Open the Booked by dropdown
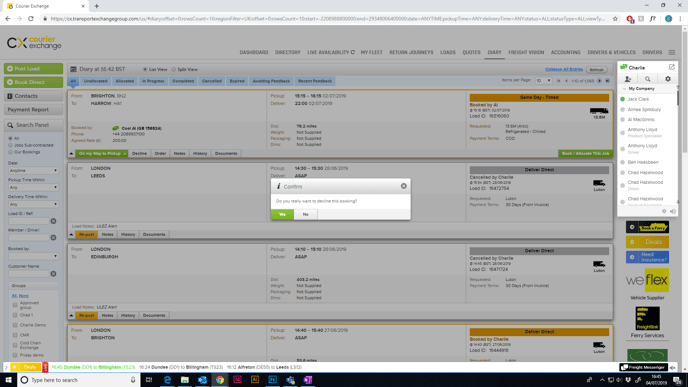This screenshot has width=688, height=387. [33, 256]
